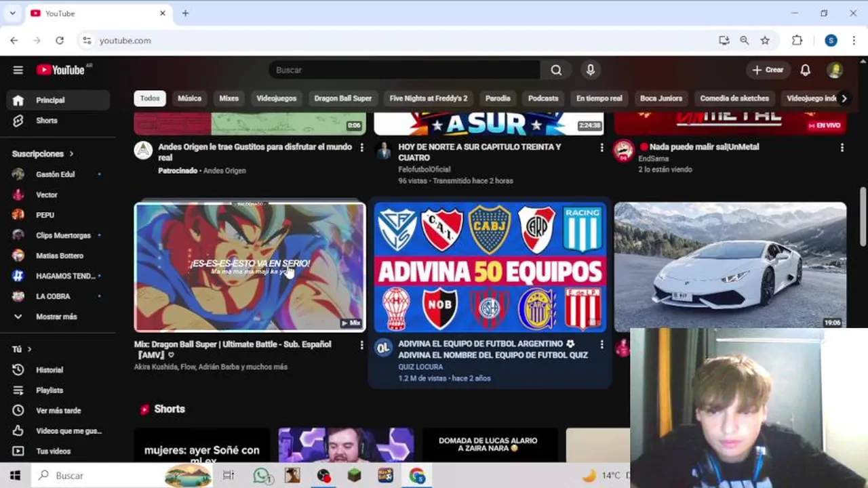Image resolution: width=868 pixels, height=488 pixels.
Task: Open PEPU subscription channel
Action: point(58,215)
